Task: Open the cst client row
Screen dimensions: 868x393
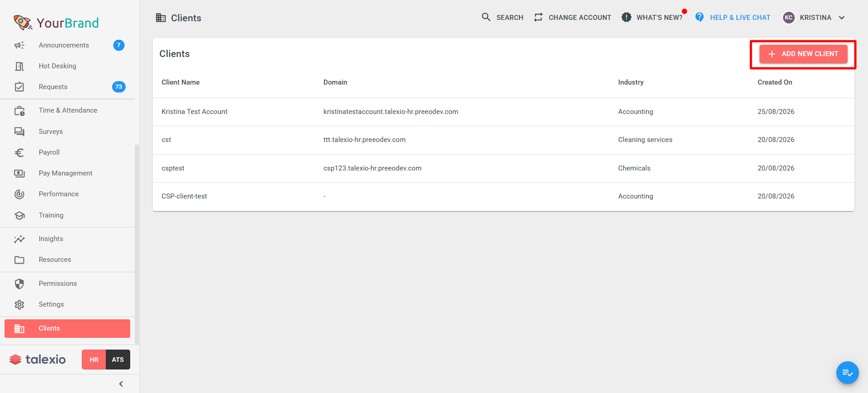Action: (504, 140)
